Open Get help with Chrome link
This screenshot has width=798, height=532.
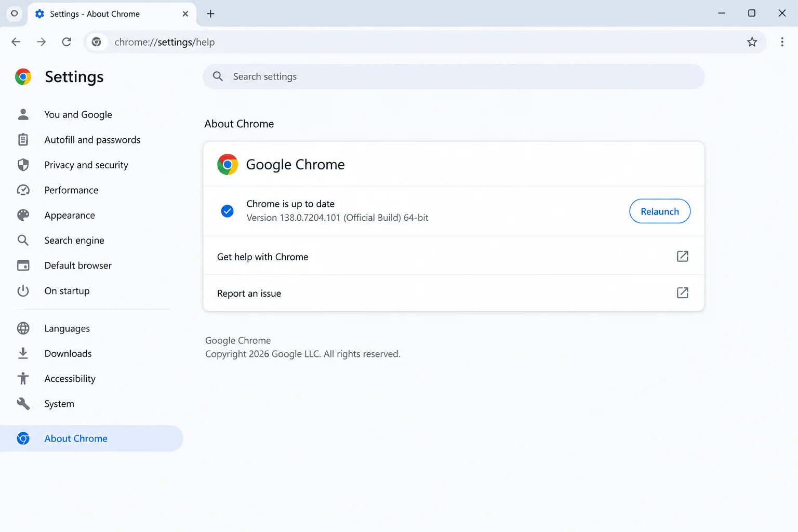pyautogui.click(x=454, y=256)
